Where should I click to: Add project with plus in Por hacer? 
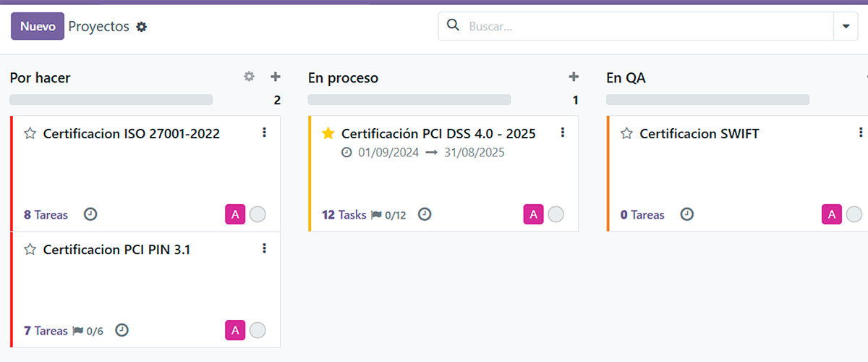tap(276, 77)
